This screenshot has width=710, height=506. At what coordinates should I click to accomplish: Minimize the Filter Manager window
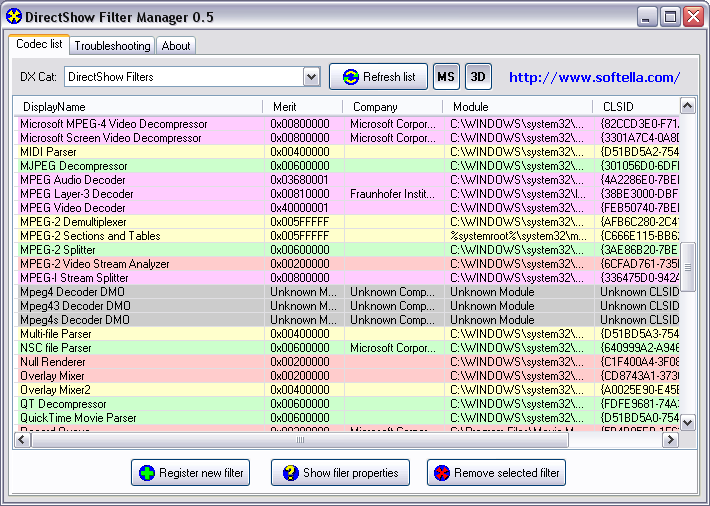[x=647, y=17]
